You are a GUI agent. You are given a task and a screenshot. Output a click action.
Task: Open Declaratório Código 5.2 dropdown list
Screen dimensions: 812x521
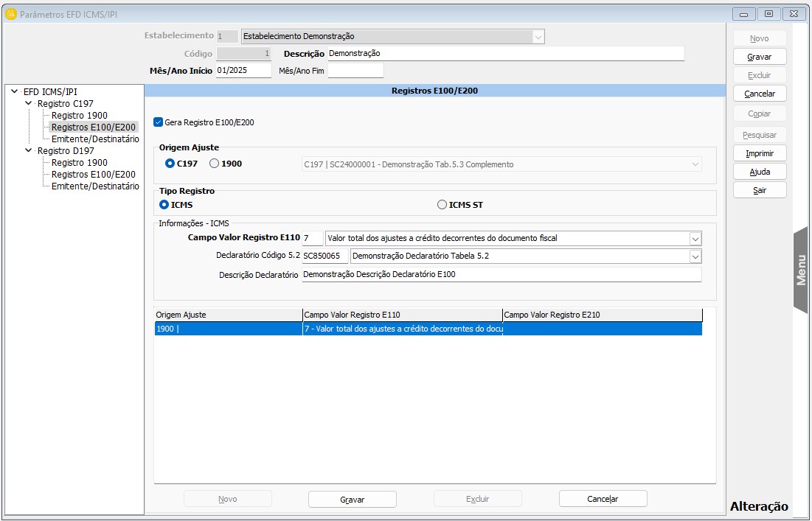[x=695, y=256]
